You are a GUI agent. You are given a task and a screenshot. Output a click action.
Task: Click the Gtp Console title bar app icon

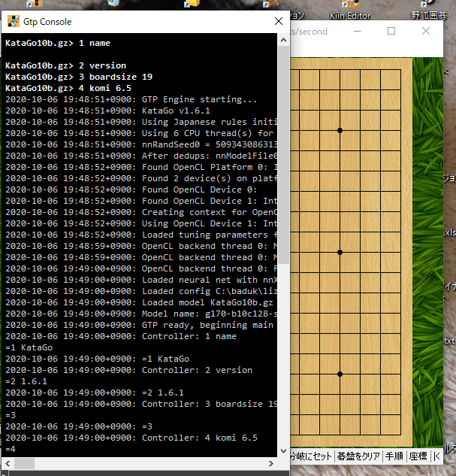pyautogui.click(x=14, y=21)
